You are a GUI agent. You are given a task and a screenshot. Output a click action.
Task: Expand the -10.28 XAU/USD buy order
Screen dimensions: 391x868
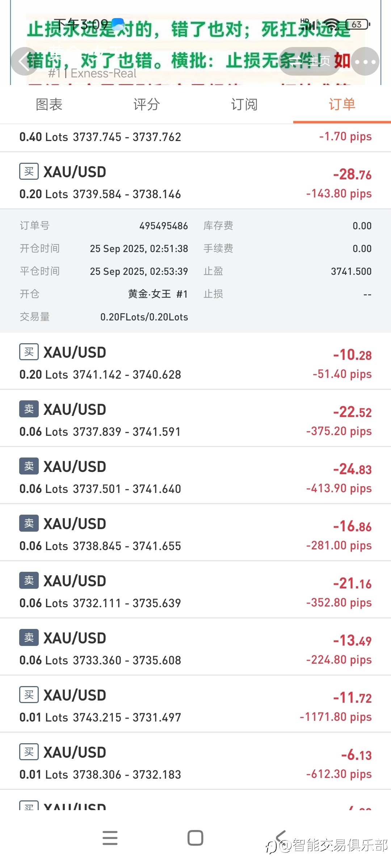[195, 361]
